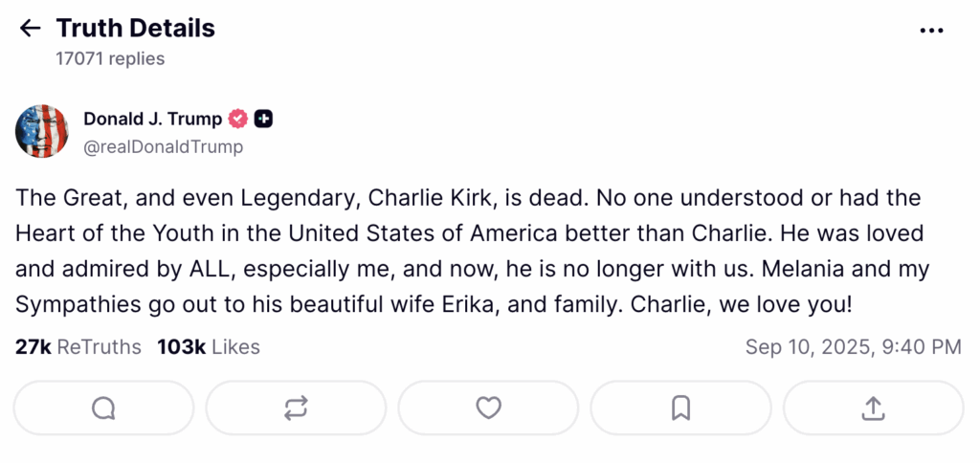Share the post via upload icon
980x463 pixels.
[873, 408]
